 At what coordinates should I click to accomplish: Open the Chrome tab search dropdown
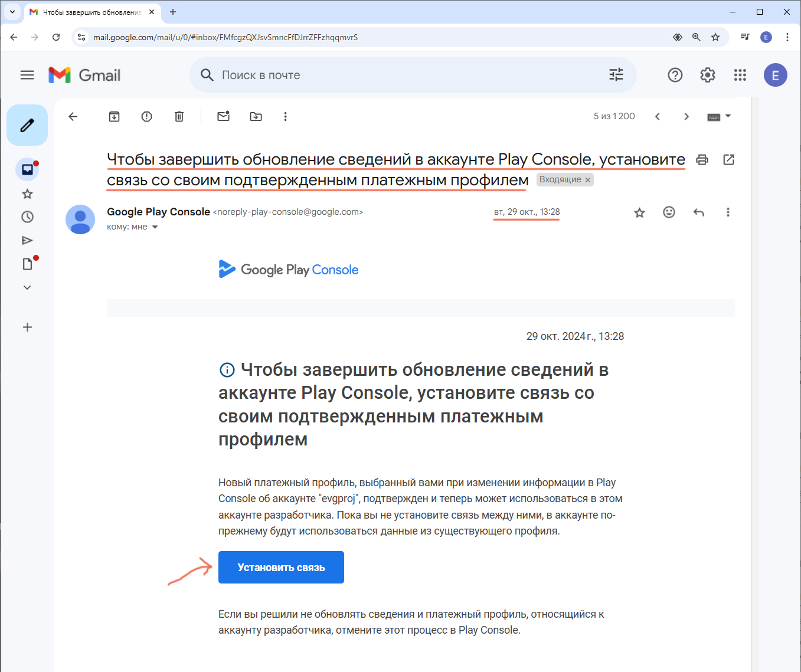pyautogui.click(x=12, y=12)
